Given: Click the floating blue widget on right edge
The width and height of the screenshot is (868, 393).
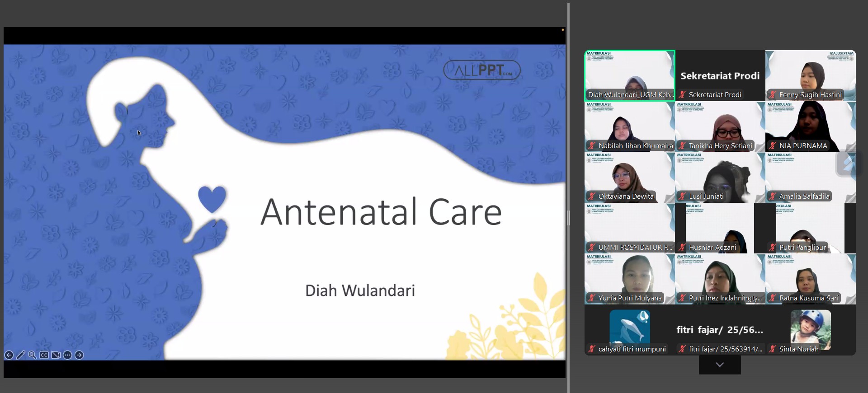Looking at the screenshot, I should [849, 164].
